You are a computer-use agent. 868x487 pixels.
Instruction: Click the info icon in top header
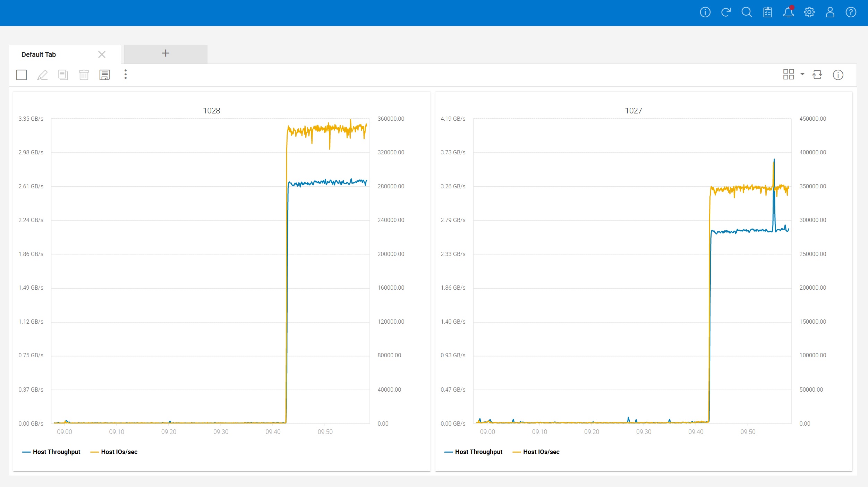[x=705, y=12]
